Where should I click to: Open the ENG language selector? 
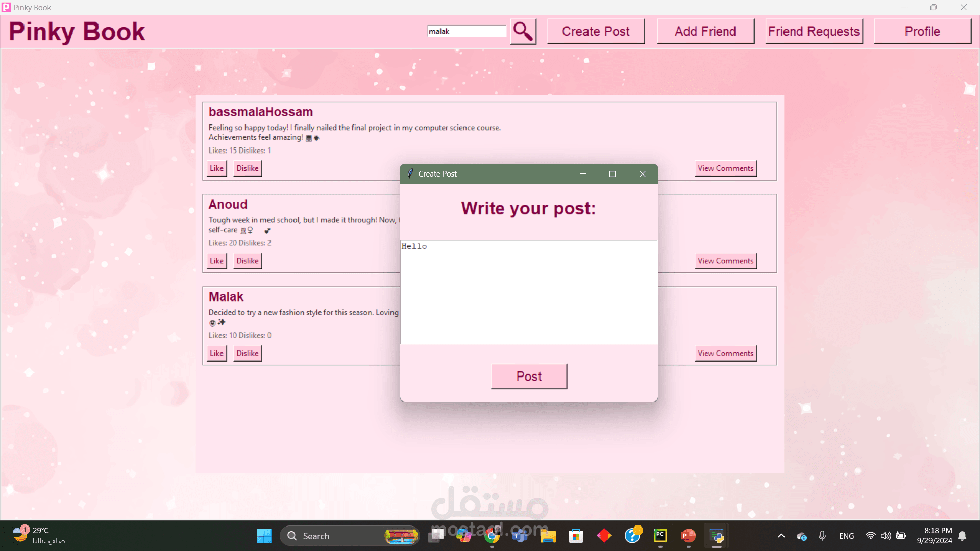pos(846,536)
